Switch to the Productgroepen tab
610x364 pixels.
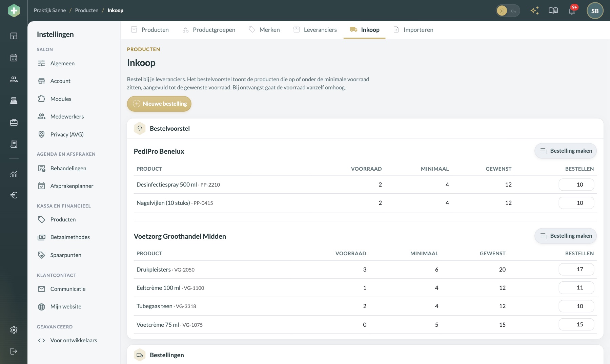209,30
